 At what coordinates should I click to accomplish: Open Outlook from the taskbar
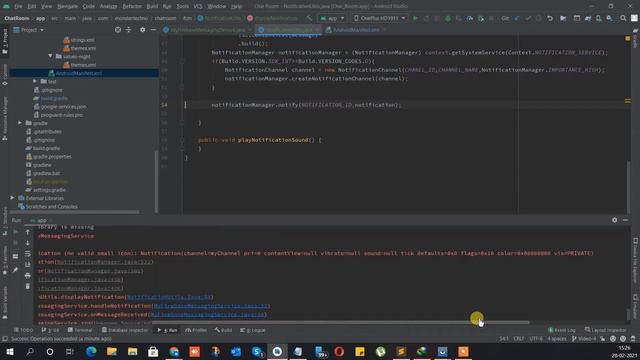[236, 351]
